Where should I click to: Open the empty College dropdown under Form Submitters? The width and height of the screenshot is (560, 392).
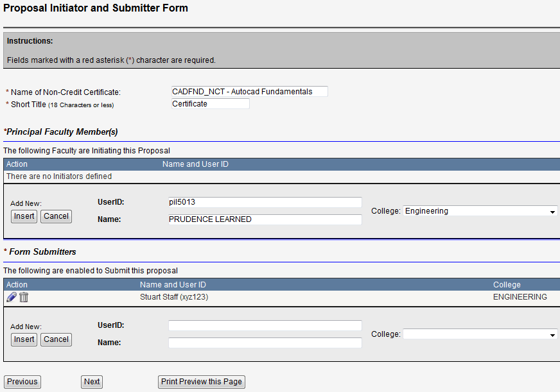pyautogui.click(x=480, y=334)
